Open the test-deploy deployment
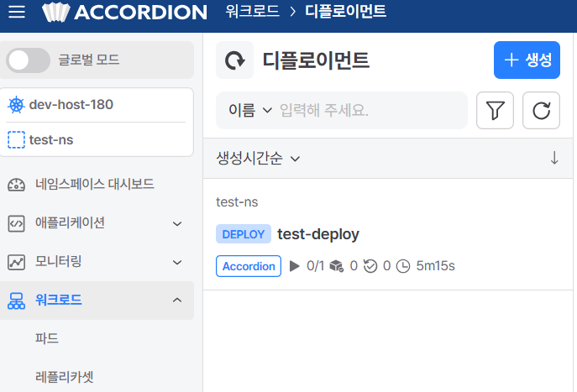The height and width of the screenshot is (392, 577). 318,234
